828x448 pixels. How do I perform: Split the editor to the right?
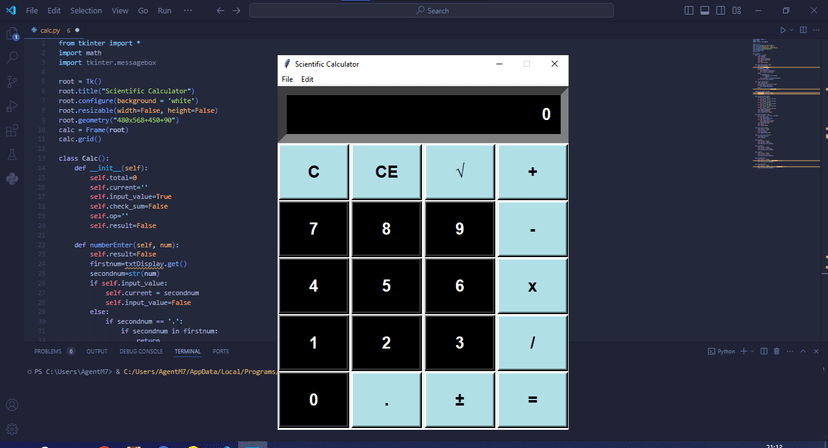pos(803,30)
